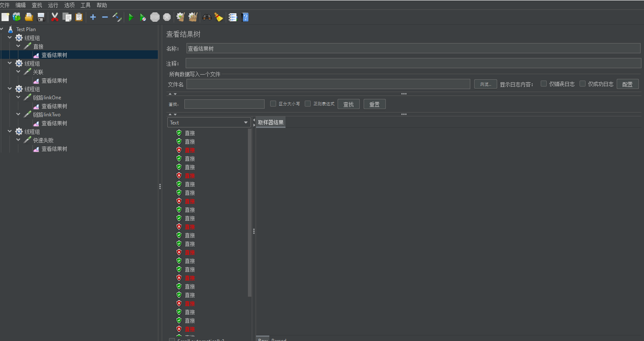
Task: Click the results list vertical scrollbar
Action: pyautogui.click(x=250, y=213)
